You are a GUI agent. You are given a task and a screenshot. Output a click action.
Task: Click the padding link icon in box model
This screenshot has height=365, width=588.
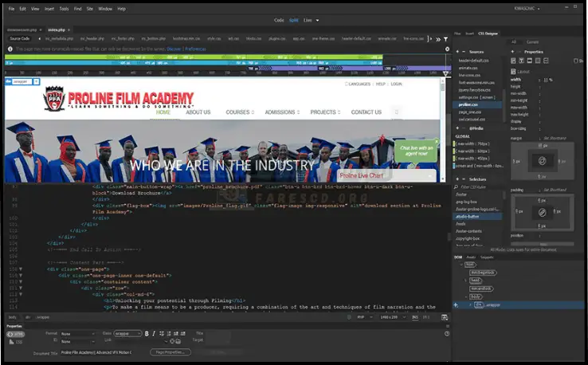click(542, 213)
